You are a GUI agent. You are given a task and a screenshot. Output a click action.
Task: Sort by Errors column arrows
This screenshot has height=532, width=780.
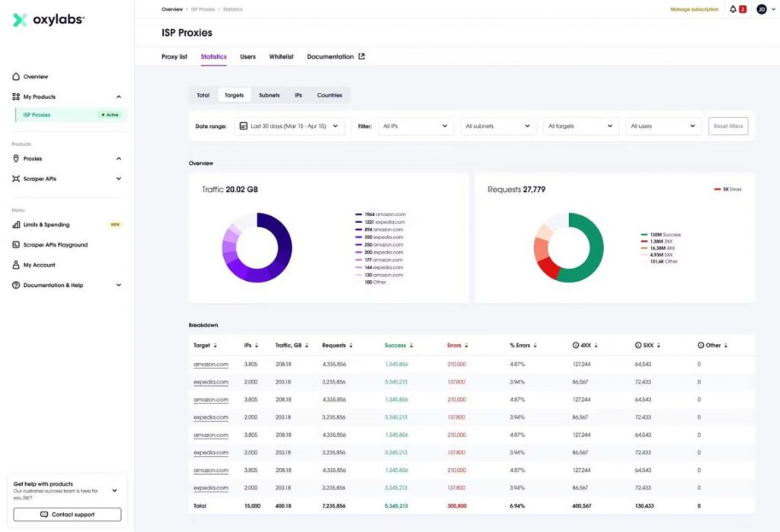tap(466, 346)
